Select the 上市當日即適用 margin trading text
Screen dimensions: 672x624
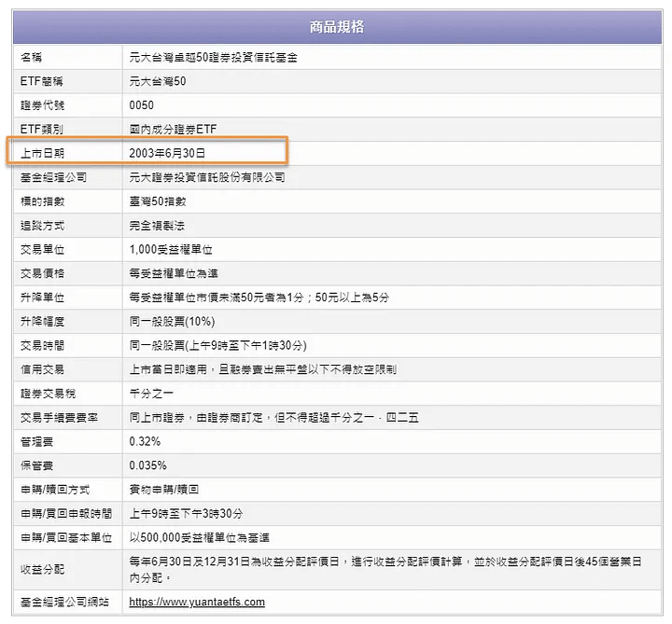(x=262, y=369)
